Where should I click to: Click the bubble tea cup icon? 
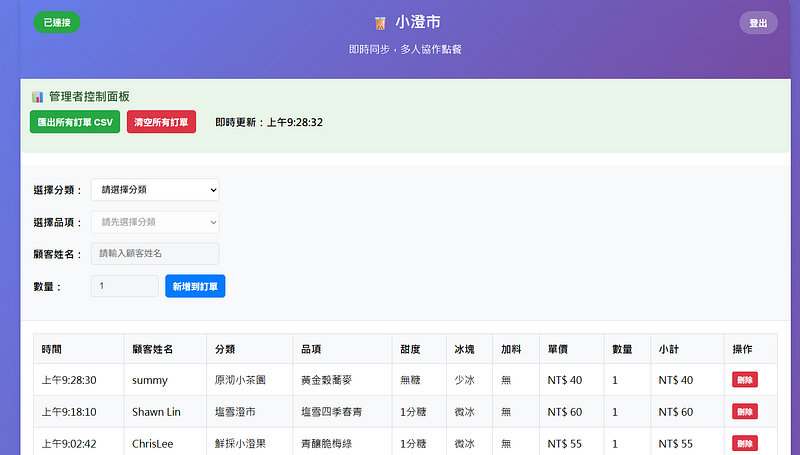pyautogui.click(x=380, y=23)
